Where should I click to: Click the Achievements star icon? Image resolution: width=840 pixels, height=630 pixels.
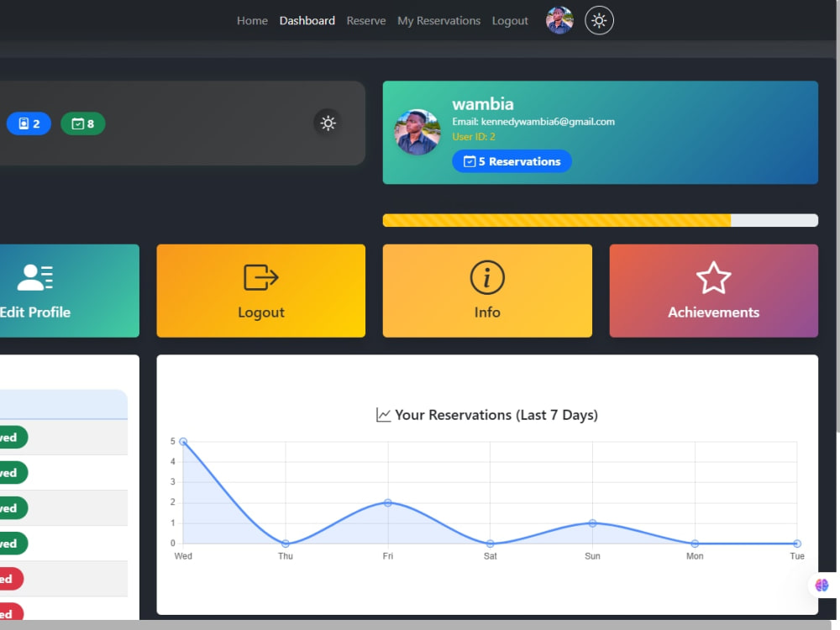pyautogui.click(x=713, y=277)
